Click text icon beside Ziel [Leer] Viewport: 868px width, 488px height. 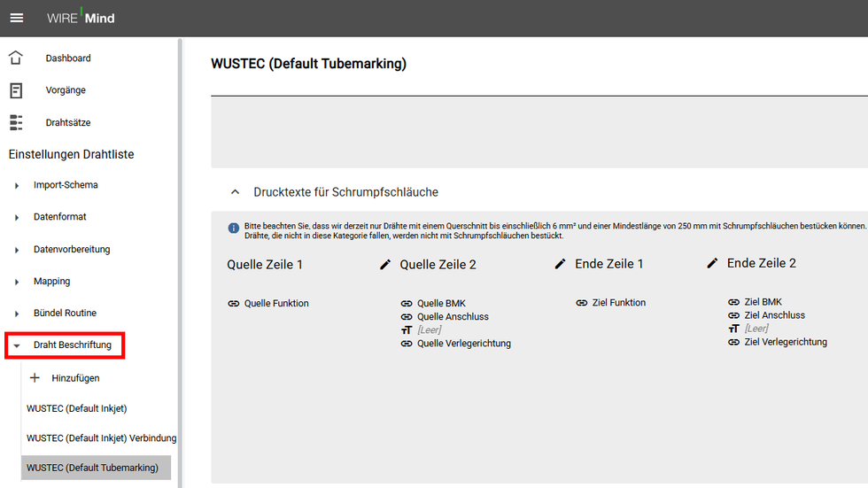pyautogui.click(x=733, y=329)
